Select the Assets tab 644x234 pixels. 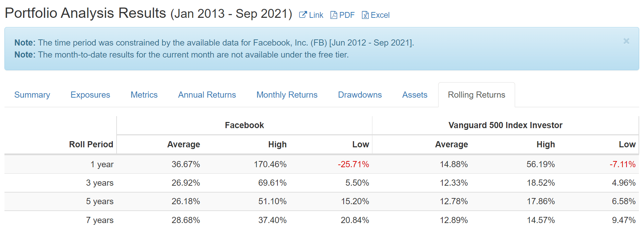[x=415, y=95]
